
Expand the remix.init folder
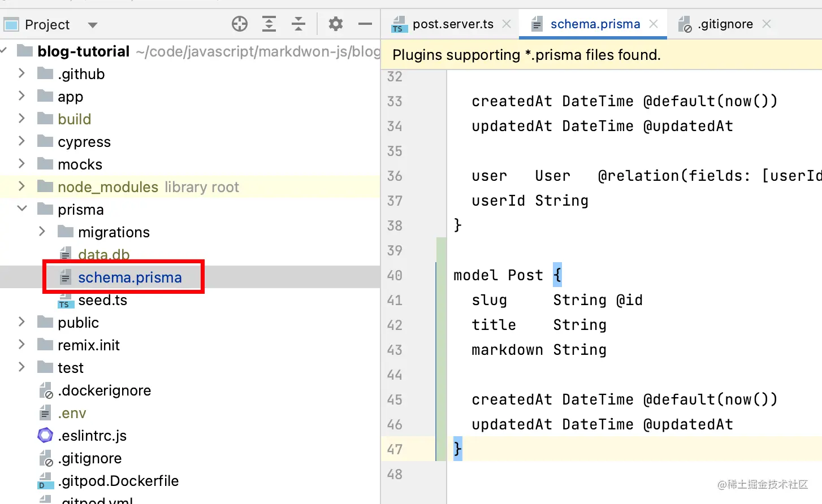21,345
